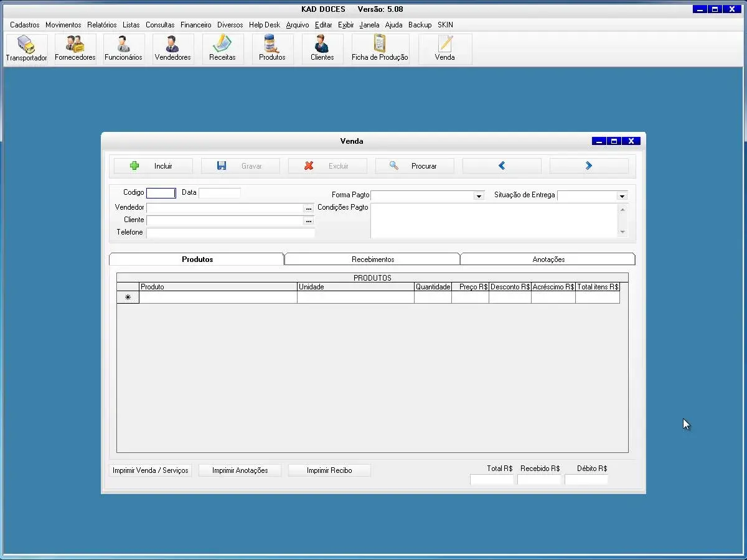Open the Exibir menu

(346, 25)
